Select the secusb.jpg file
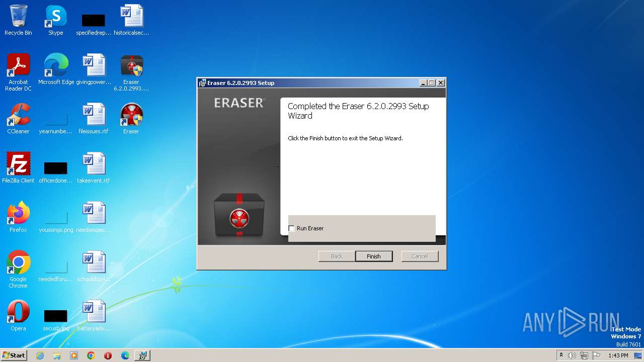The width and height of the screenshot is (644, 362). (x=56, y=320)
